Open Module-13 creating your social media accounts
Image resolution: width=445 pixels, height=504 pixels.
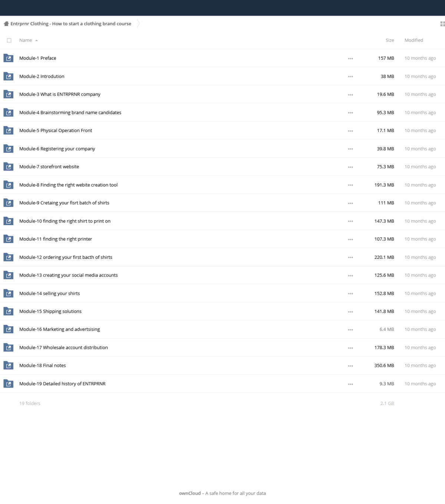click(x=69, y=275)
